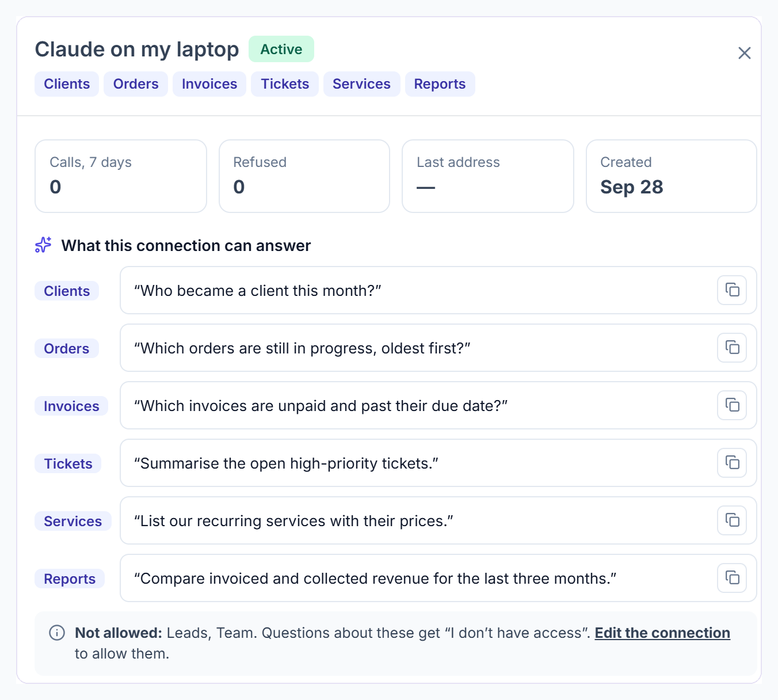The width and height of the screenshot is (778, 700).
Task: Copy the invoiced and collected revenue prompt
Action: tap(732, 578)
